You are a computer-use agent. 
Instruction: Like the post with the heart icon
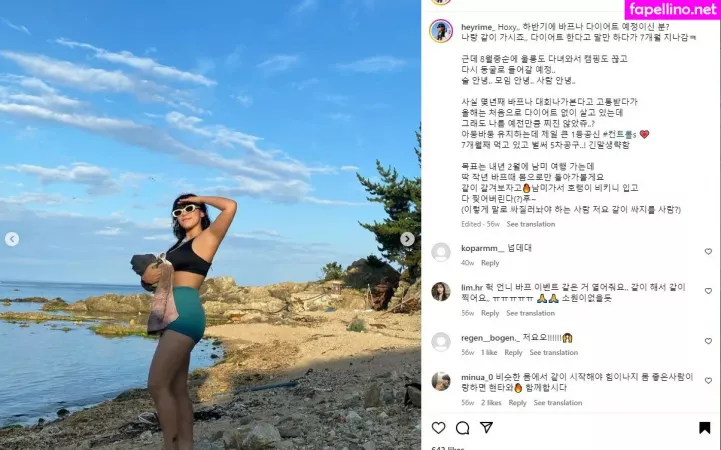coord(438,428)
